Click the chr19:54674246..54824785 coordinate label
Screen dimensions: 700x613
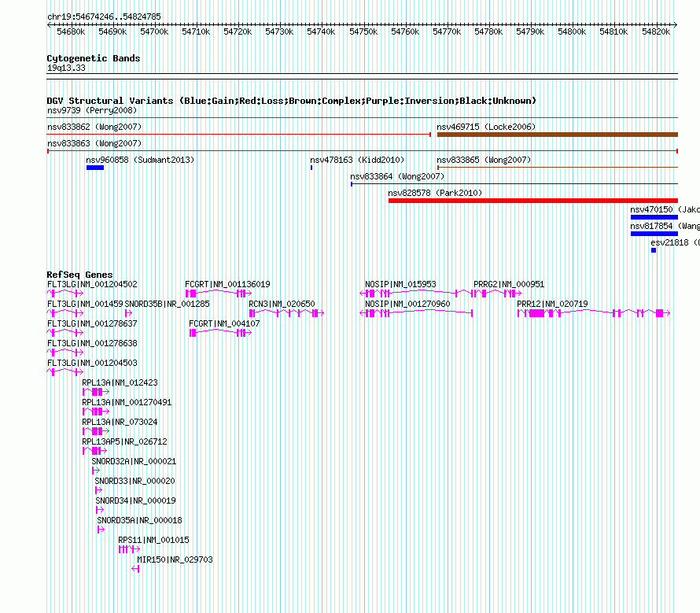(104, 17)
